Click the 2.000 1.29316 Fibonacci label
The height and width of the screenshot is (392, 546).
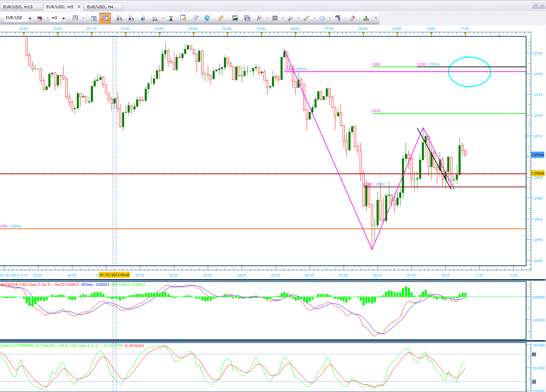(x=428, y=64)
